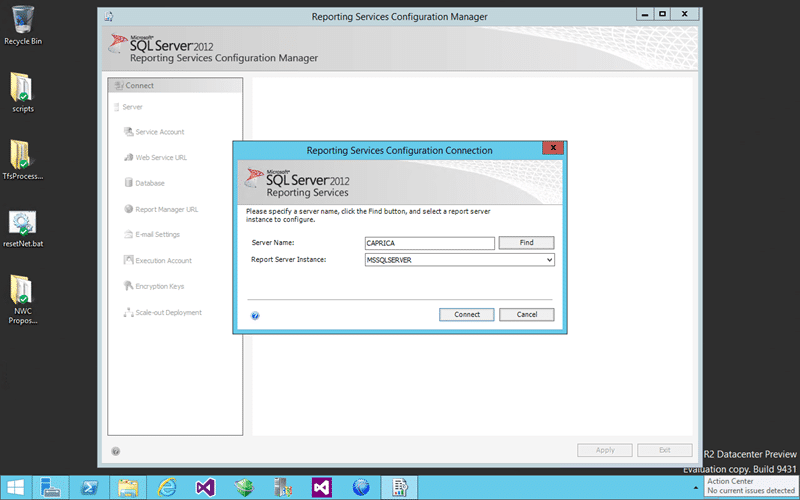This screenshot has height=500, width=800.
Task: Open the Recycle Bin desktop icon
Action: tap(23, 21)
